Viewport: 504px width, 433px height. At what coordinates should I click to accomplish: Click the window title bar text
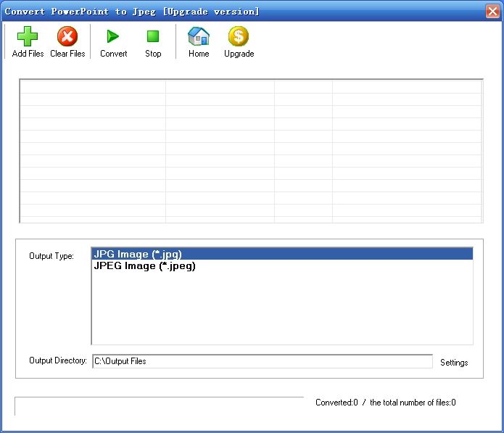click(132, 12)
